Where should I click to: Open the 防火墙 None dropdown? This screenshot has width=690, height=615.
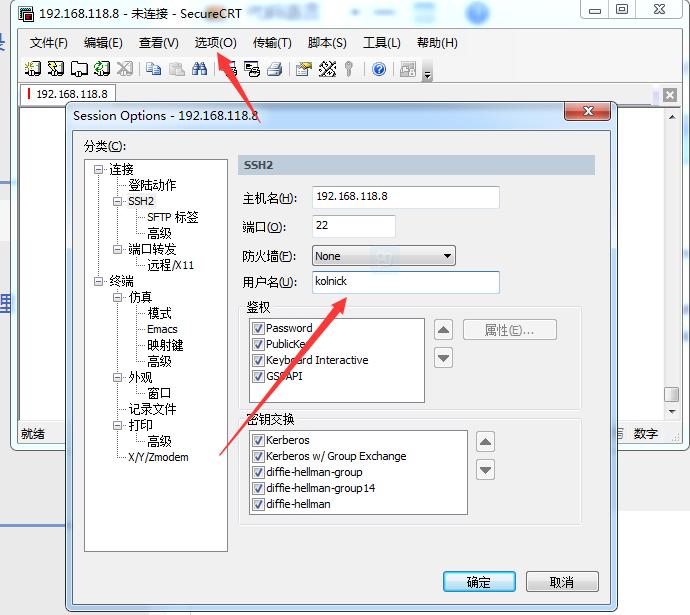(x=384, y=256)
